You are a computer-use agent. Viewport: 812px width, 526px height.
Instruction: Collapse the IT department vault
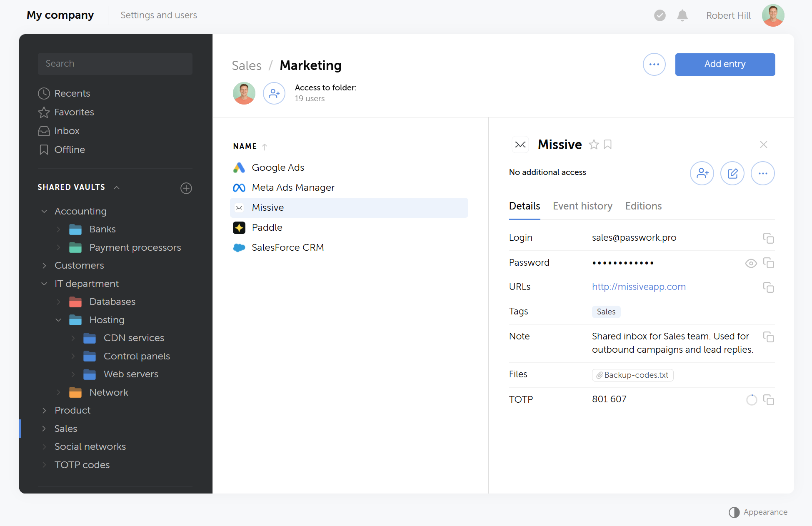pyautogui.click(x=44, y=284)
